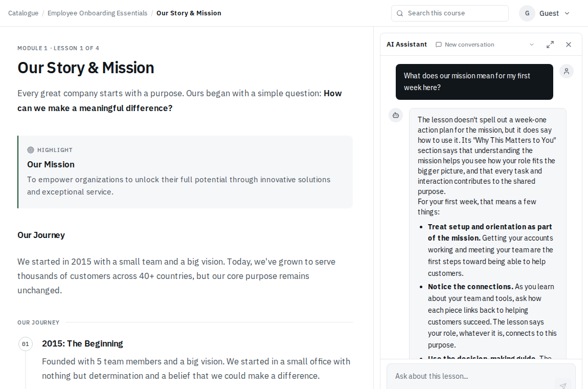
Task: Click the AI Assistant panel title
Action: 406,45
